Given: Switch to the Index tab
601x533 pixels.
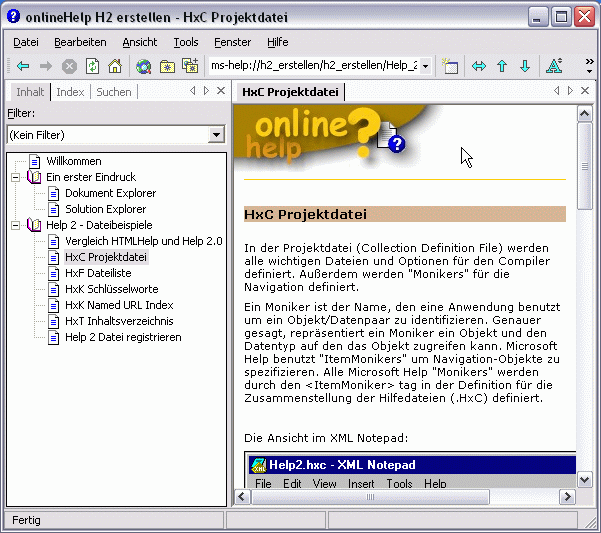Looking at the screenshot, I should [70, 92].
